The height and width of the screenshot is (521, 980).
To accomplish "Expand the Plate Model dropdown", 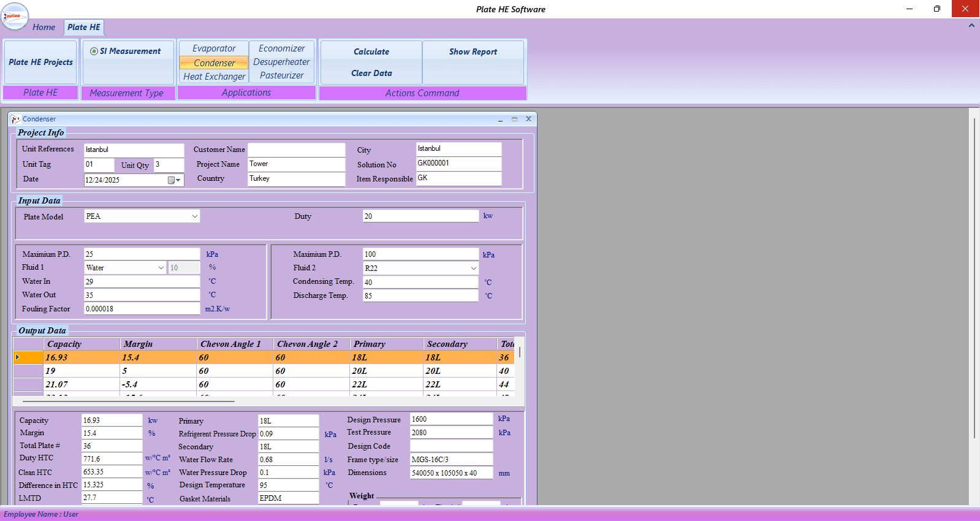I will pos(195,216).
